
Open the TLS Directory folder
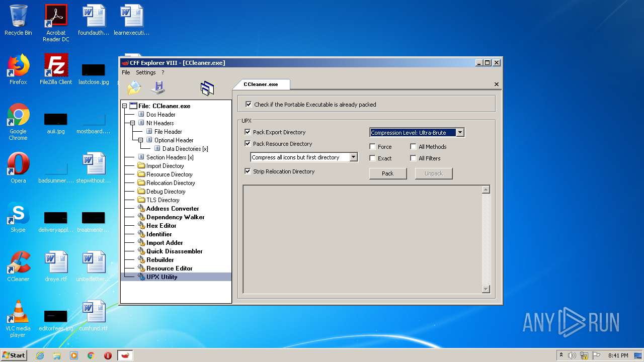[163, 200]
